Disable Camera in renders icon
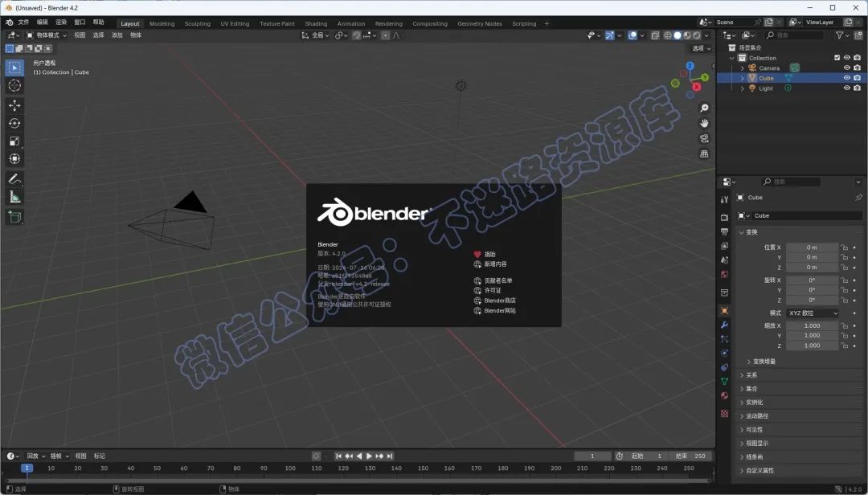 (x=857, y=68)
